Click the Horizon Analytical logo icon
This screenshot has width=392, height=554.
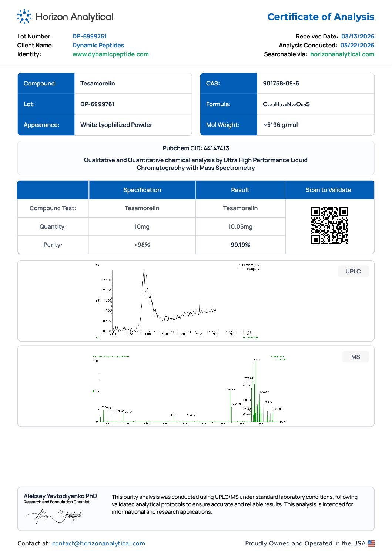point(24,17)
